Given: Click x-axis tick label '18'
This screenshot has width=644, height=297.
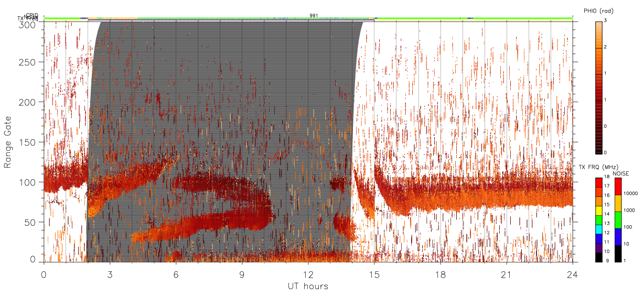Looking at the screenshot, I should pyautogui.click(x=441, y=275).
